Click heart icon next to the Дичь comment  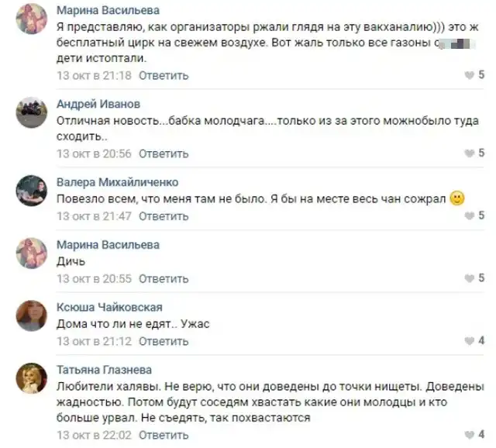(470, 278)
